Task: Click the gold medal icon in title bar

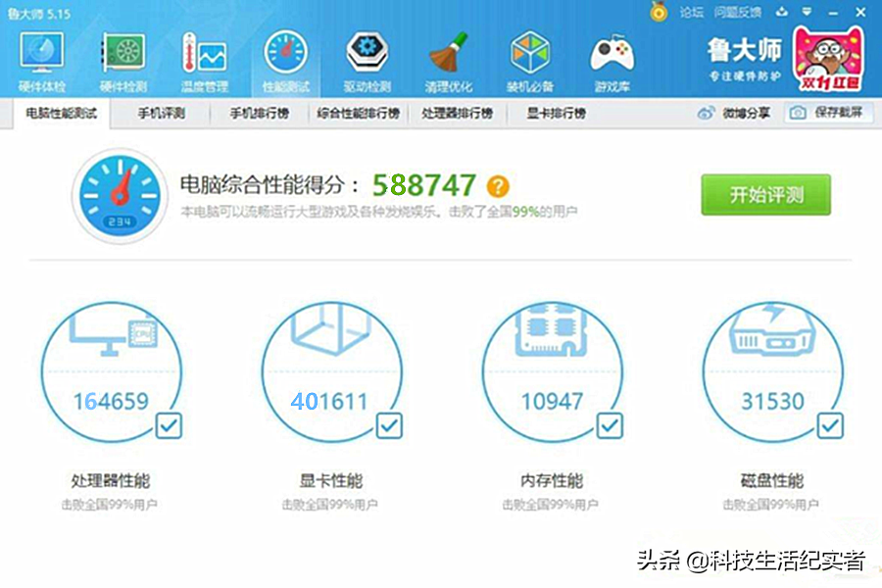Action: click(x=660, y=12)
